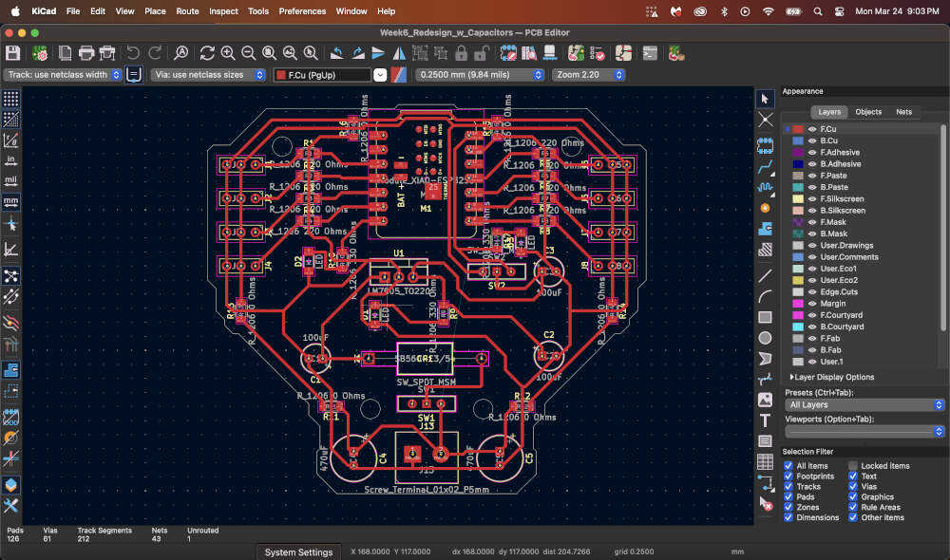Screen dimensions: 950x560
Task: Open the Place menu
Action: 155,10
